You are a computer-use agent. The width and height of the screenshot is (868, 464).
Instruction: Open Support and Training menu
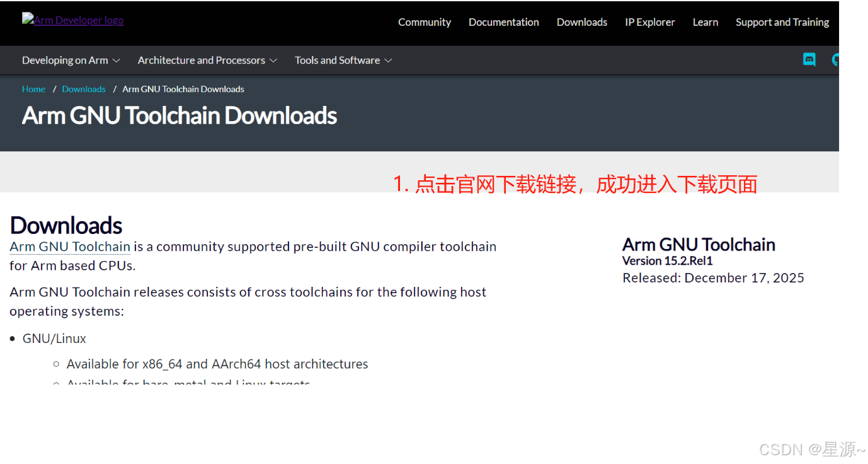pos(782,22)
